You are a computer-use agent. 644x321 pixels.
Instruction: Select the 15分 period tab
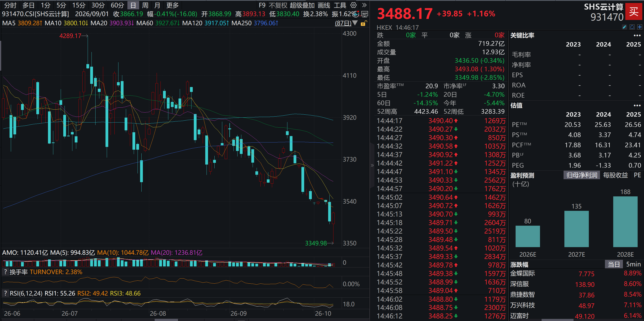79,5
